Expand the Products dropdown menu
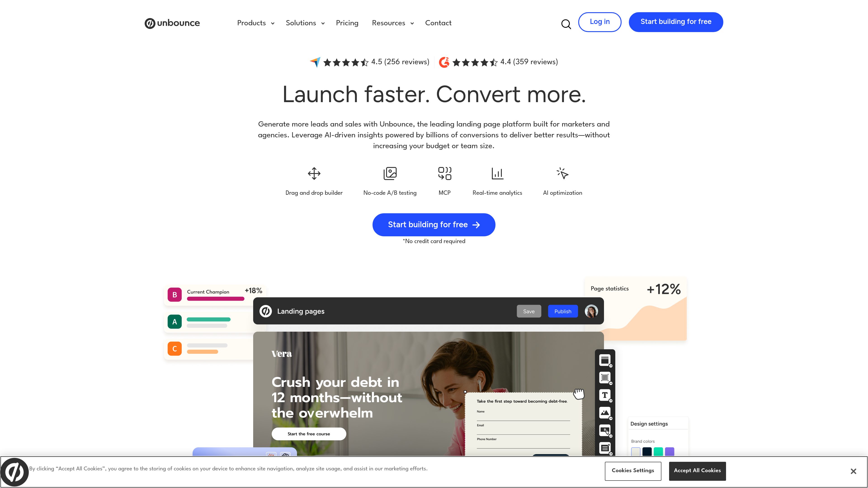This screenshot has width=868, height=488. pos(256,23)
